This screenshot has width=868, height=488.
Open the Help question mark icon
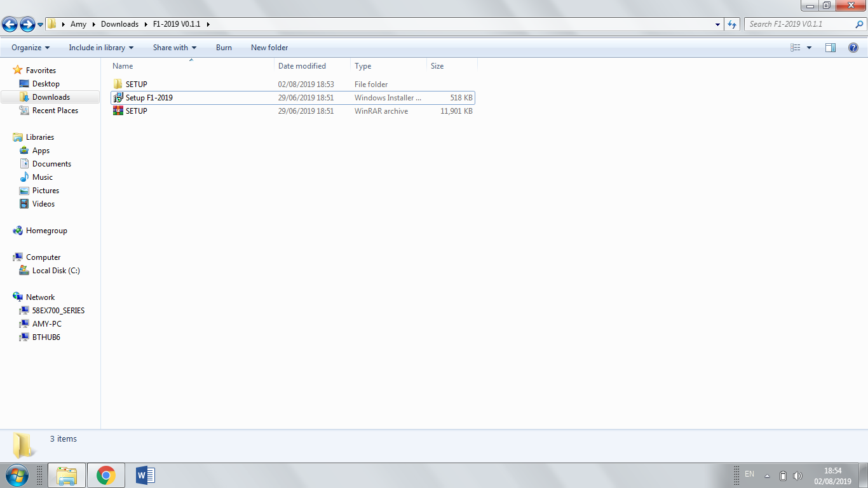click(853, 48)
